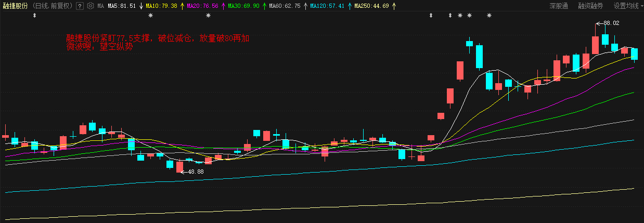
Task: Click the 48.88 low price label
Action: pyautogui.click(x=196, y=172)
